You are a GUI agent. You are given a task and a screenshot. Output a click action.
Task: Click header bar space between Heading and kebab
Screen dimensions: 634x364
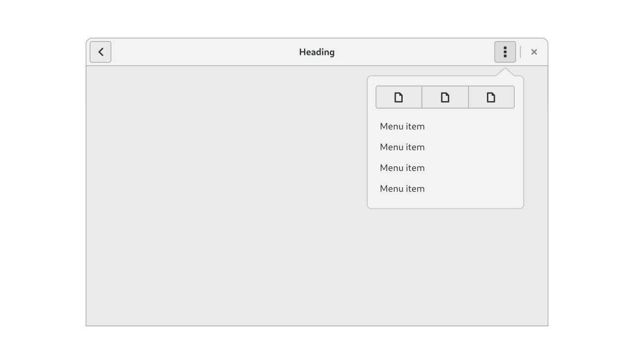click(x=414, y=52)
